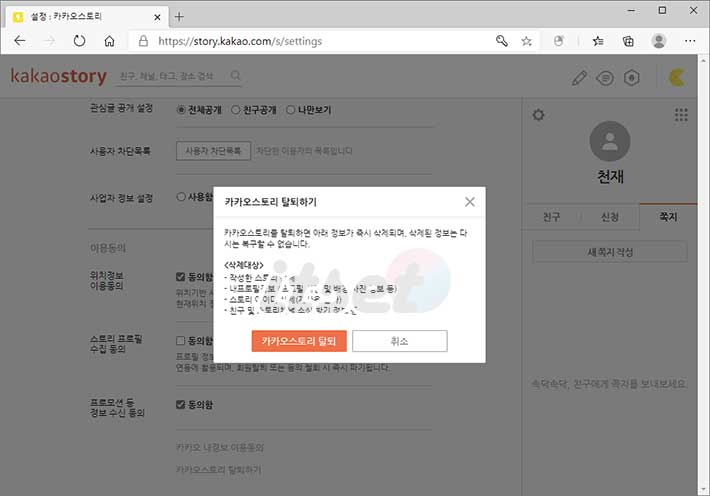The width and height of the screenshot is (710, 496).
Task: Switch to the 신청 tab
Action: pos(609,217)
